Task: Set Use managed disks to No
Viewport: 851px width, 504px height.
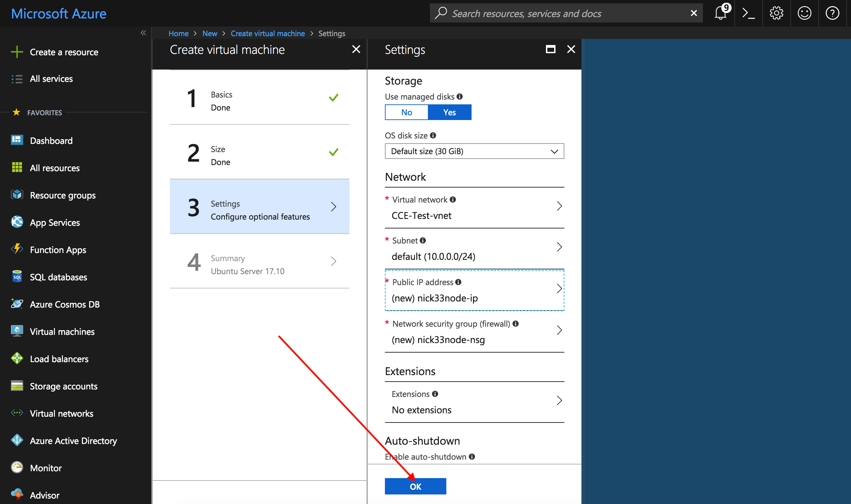Action: coord(406,112)
